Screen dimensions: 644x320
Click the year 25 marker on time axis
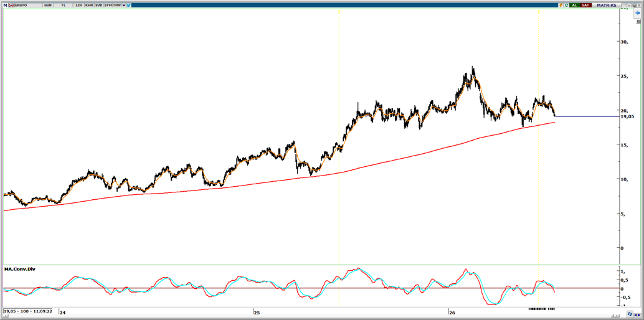pos(256,313)
